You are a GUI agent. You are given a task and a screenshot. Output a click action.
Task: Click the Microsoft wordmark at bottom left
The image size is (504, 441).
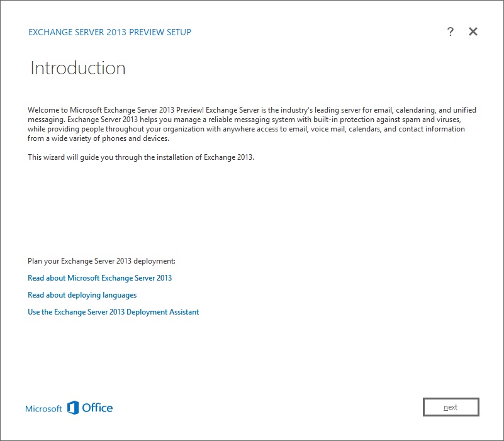click(43, 409)
